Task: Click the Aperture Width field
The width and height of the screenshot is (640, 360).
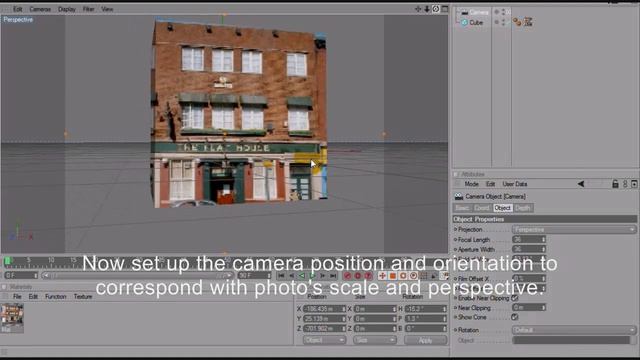Action: pyautogui.click(x=529, y=249)
